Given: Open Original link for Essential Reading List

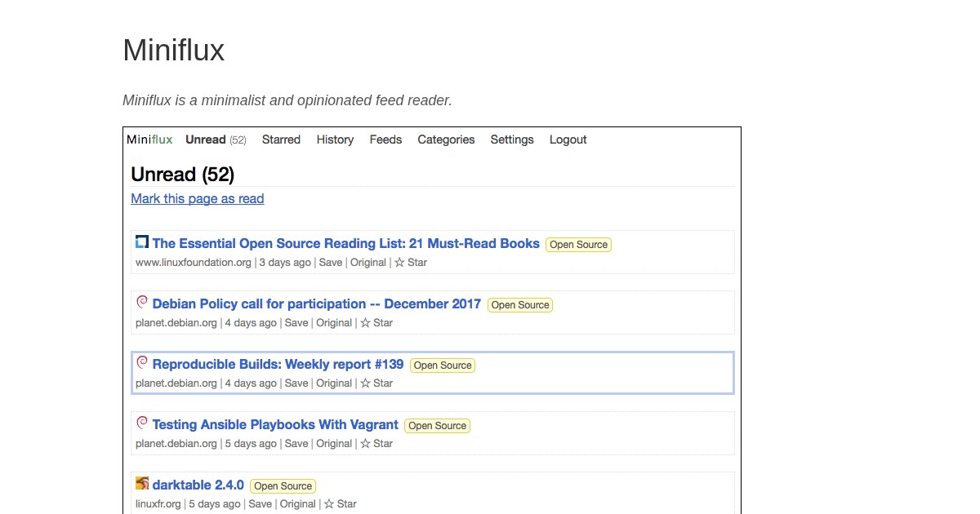Looking at the screenshot, I should point(368,263).
